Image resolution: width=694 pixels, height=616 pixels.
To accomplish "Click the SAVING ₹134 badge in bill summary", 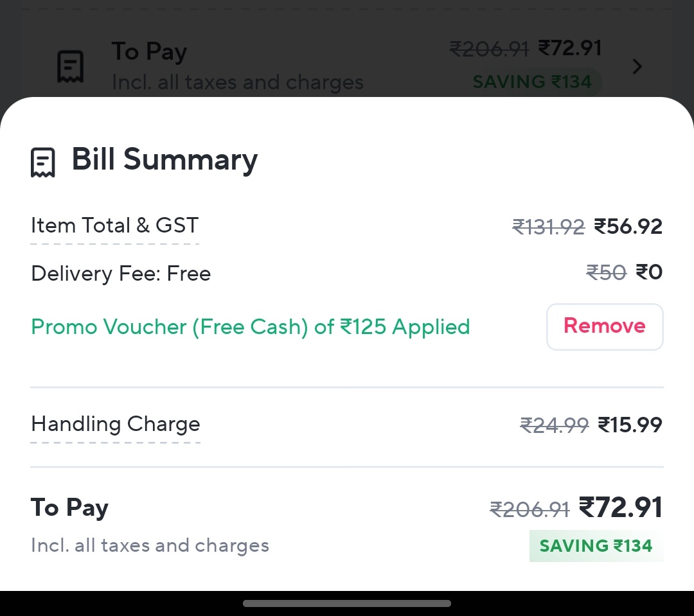I will [x=596, y=545].
